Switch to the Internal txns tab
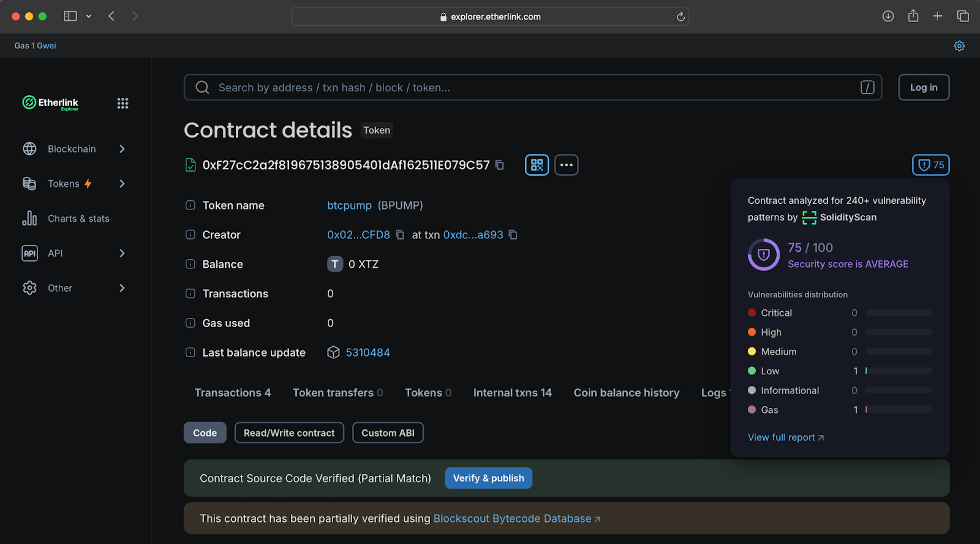 (512, 393)
